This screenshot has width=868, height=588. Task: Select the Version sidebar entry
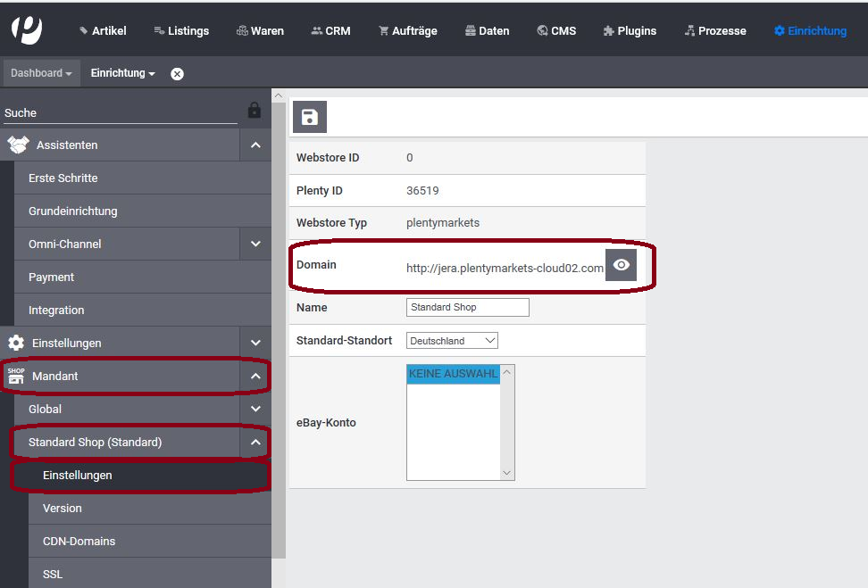[63, 508]
